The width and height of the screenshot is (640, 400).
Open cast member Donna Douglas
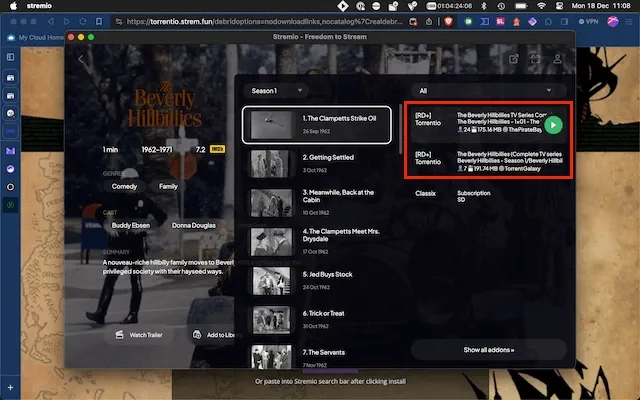coord(193,226)
